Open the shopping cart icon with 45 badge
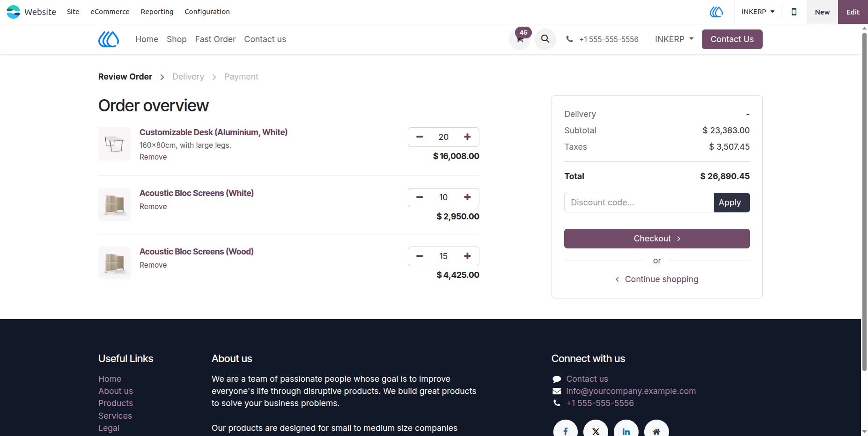The width and height of the screenshot is (868, 436). pyautogui.click(x=520, y=39)
